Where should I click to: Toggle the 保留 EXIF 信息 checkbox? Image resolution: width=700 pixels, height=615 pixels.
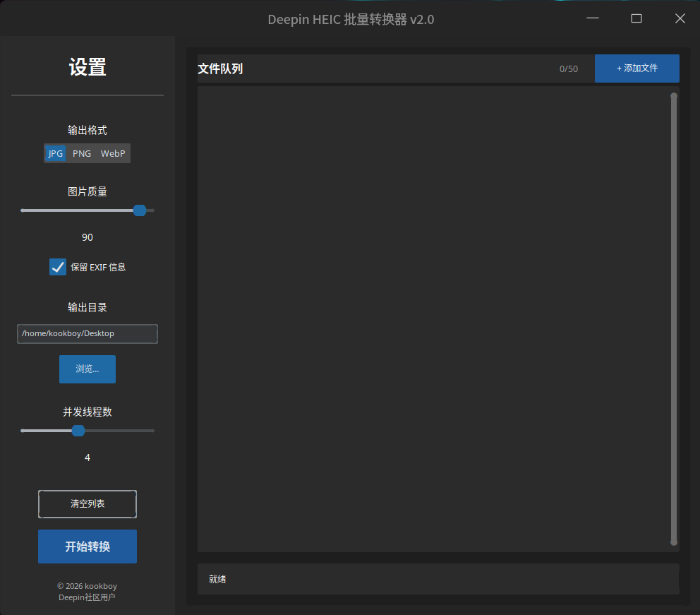58,267
